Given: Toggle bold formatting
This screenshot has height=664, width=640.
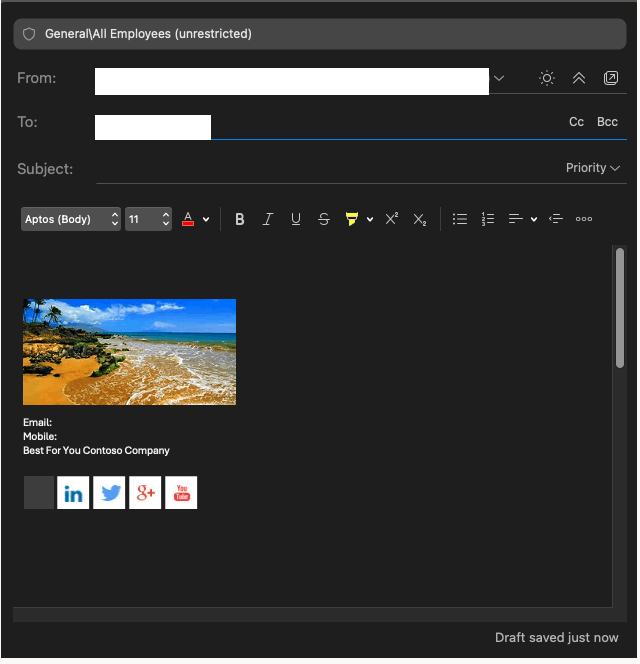Looking at the screenshot, I should click(239, 219).
